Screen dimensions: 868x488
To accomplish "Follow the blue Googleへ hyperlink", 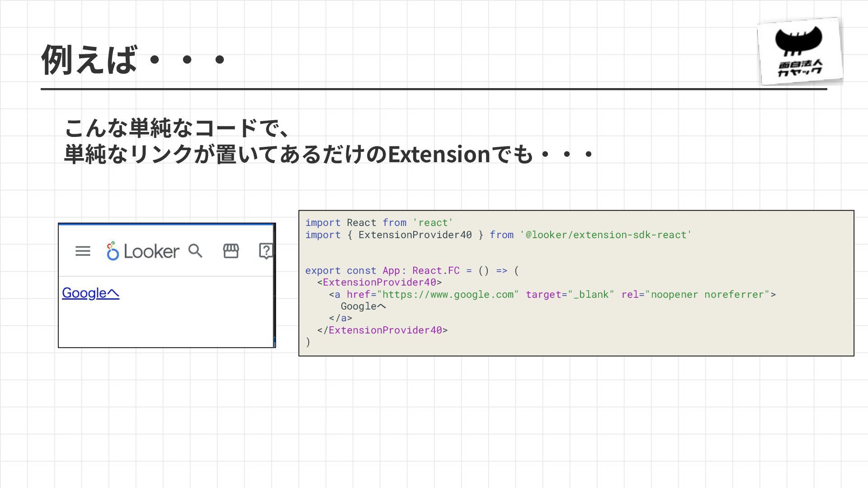I will pos(90,293).
